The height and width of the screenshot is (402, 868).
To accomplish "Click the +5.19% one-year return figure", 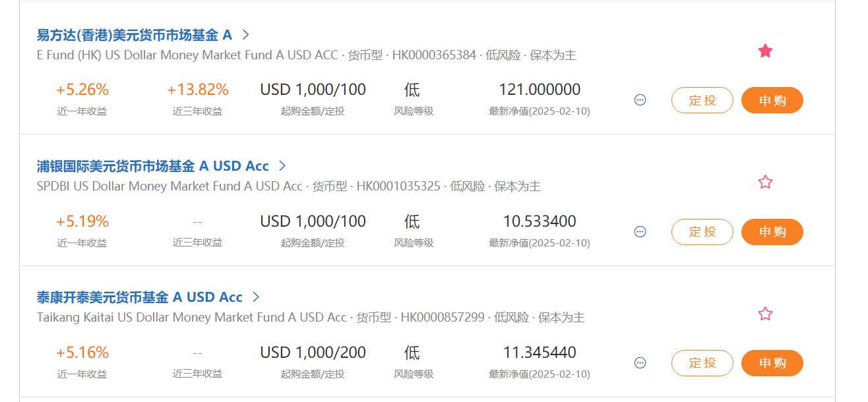I will (x=82, y=221).
